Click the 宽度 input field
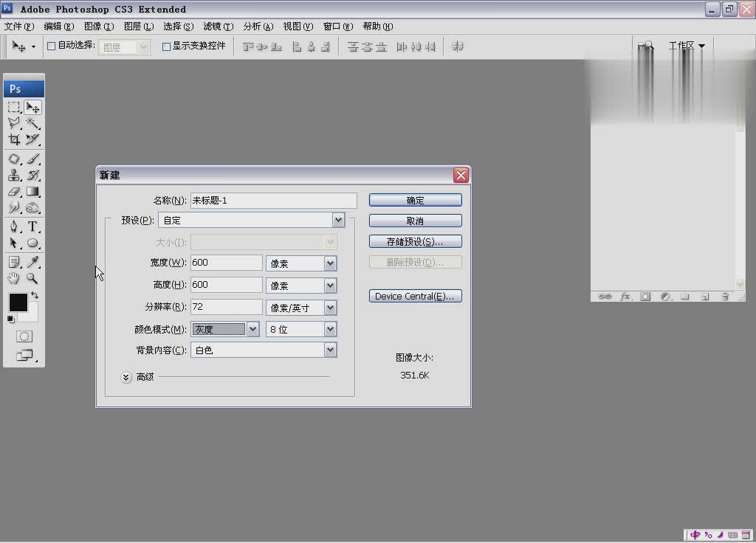The width and height of the screenshot is (756, 543). coord(227,263)
